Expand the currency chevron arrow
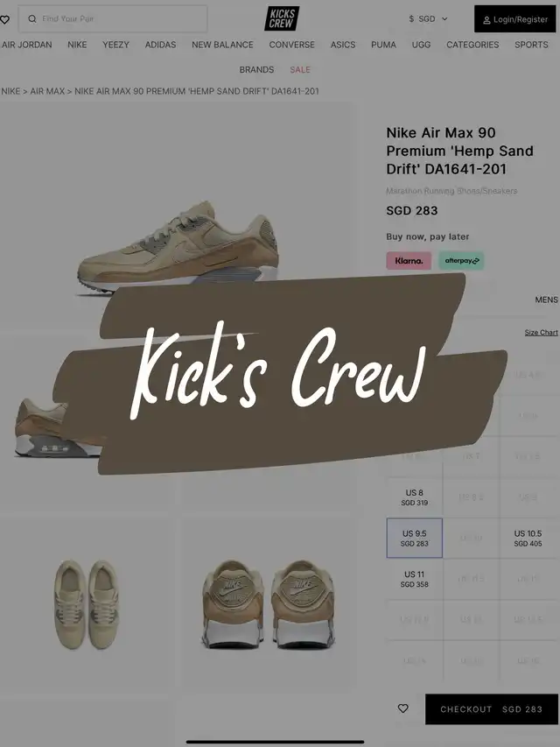The width and height of the screenshot is (560, 747). pyautogui.click(x=444, y=19)
